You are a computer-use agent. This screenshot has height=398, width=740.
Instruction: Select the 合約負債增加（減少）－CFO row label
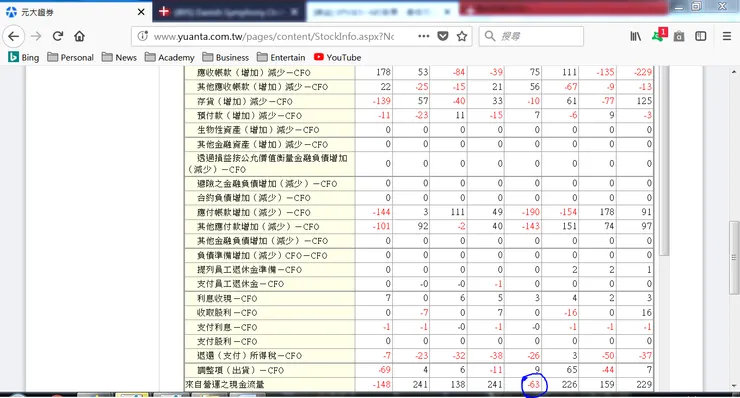coord(253,198)
